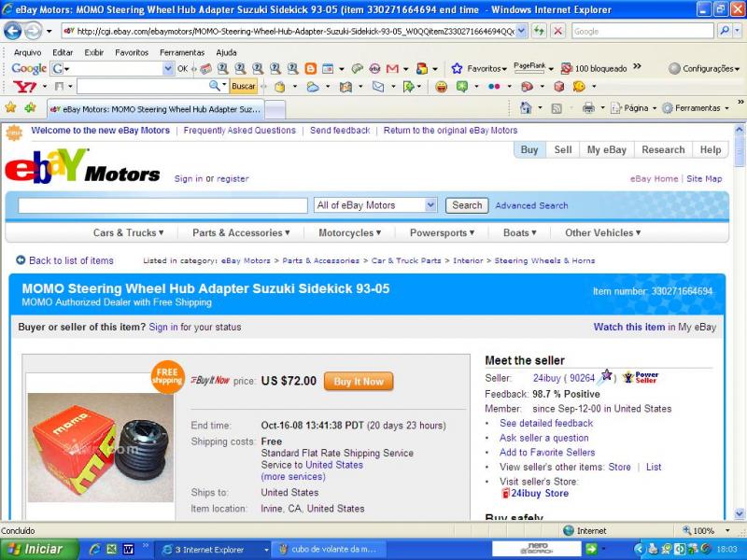Open the Arquivo menu

pyautogui.click(x=27, y=52)
